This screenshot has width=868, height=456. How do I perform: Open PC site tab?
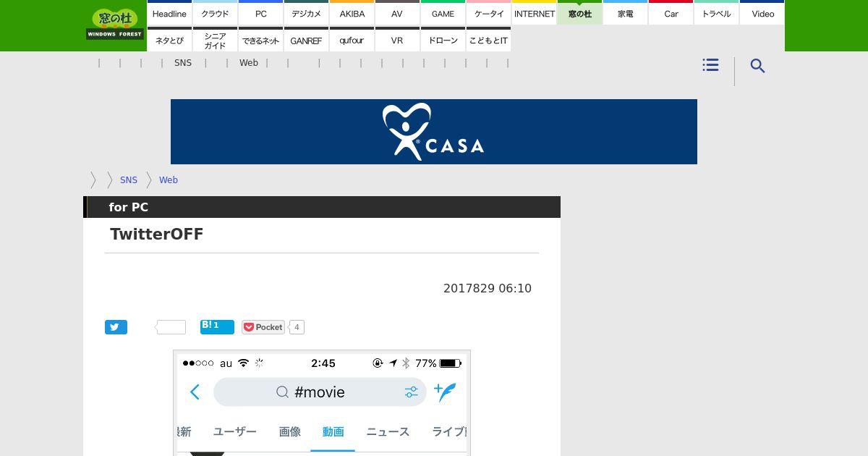tap(260, 13)
